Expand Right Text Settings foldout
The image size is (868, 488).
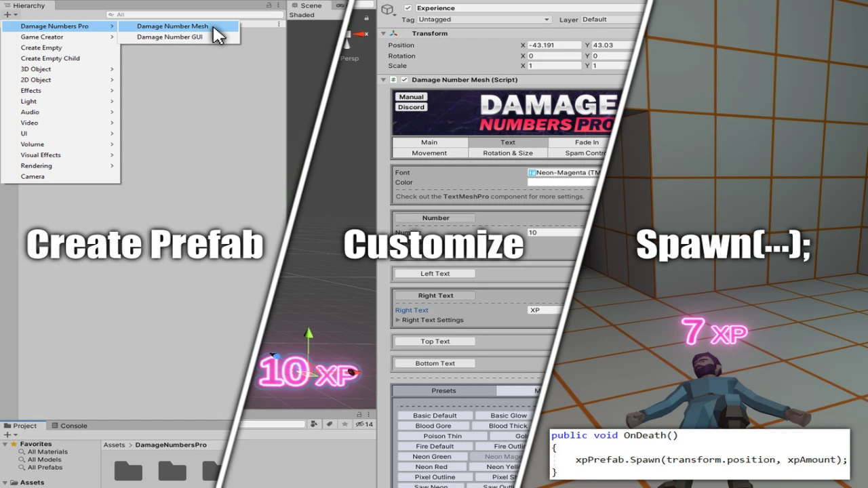[398, 320]
